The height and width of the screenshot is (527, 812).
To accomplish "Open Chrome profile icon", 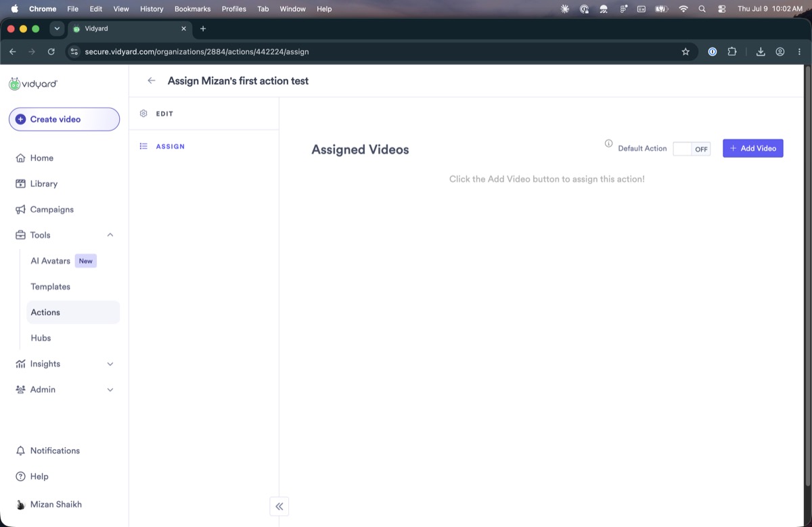I will coord(780,51).
